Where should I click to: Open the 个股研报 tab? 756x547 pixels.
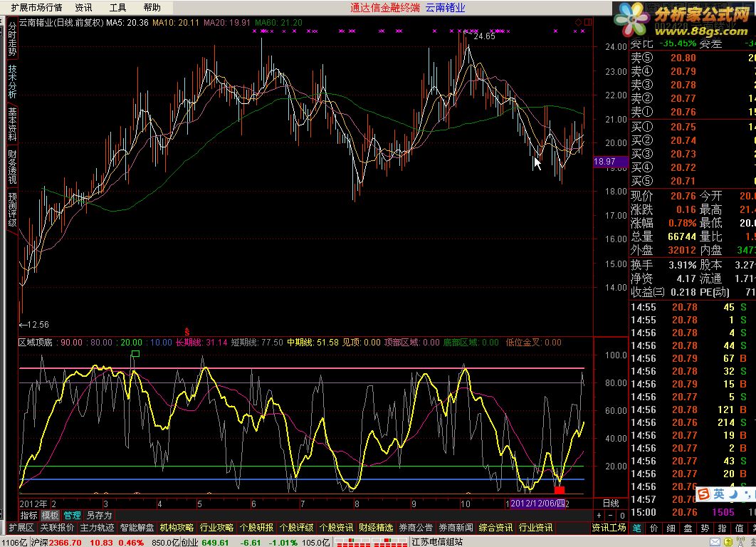pos(257,528)
